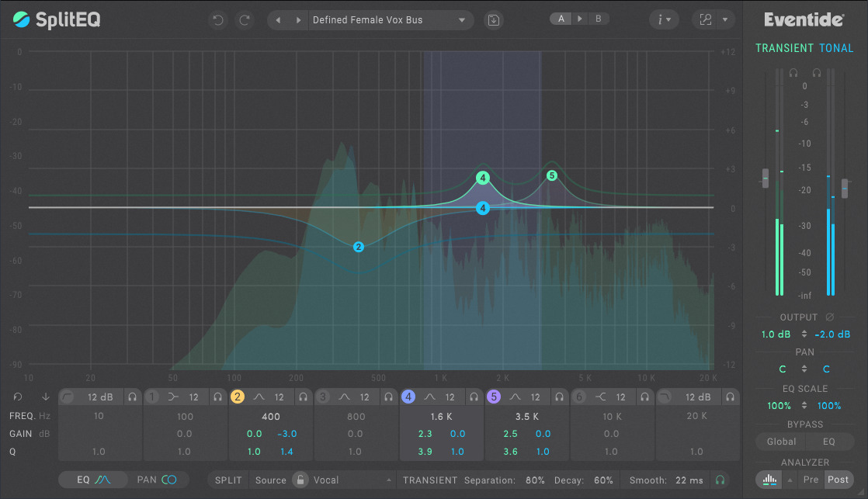Toggle the Global bypass
Viewport: 868px width, 499px height.
click(781, 442)
